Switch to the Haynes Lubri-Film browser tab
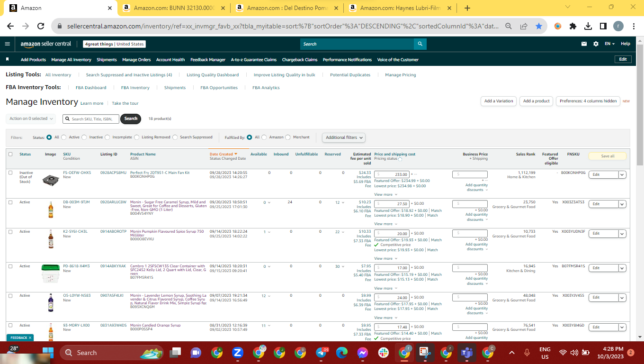 [x=400, y=8]
